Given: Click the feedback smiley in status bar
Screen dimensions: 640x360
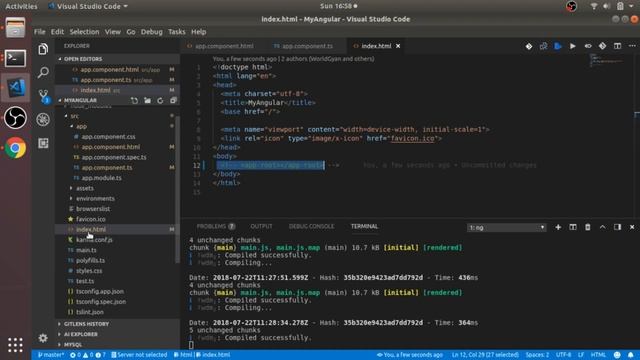Looking at the screenshot, I should coord(617,355).
